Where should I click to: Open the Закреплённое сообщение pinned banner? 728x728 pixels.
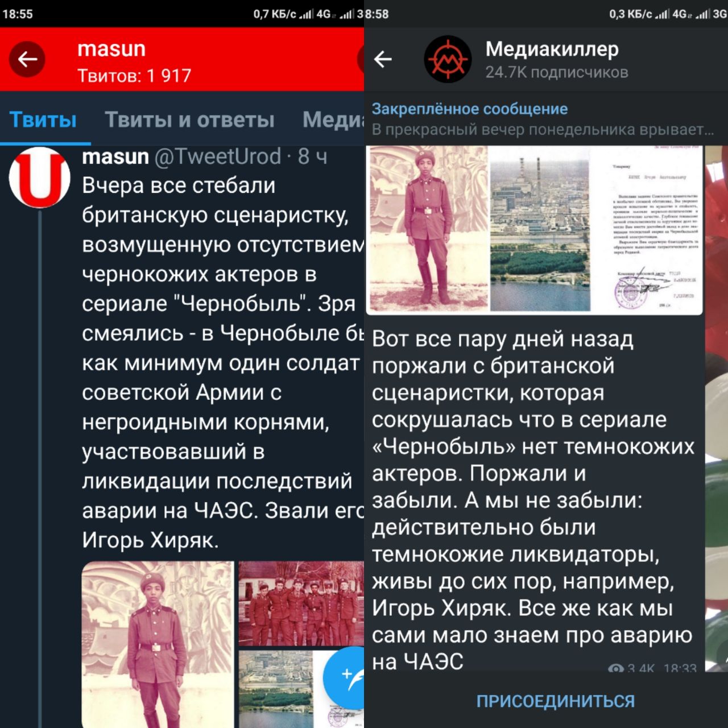[543, 119]
